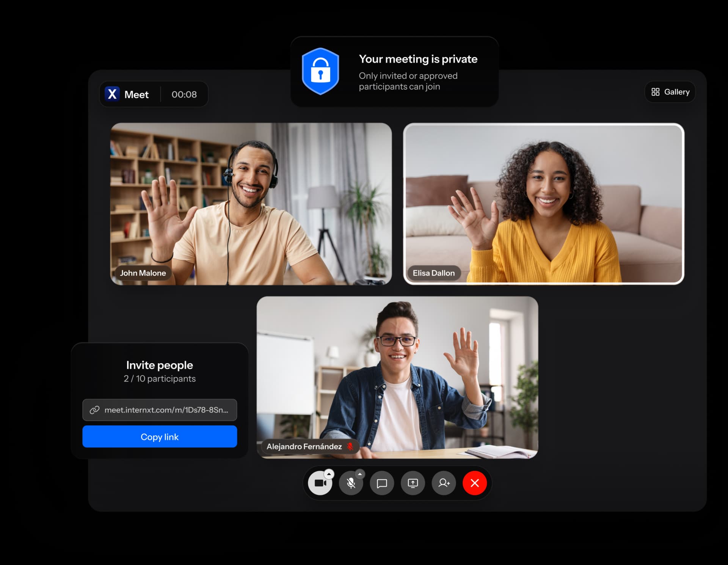Unmute the microphone button

click(351, 483)
